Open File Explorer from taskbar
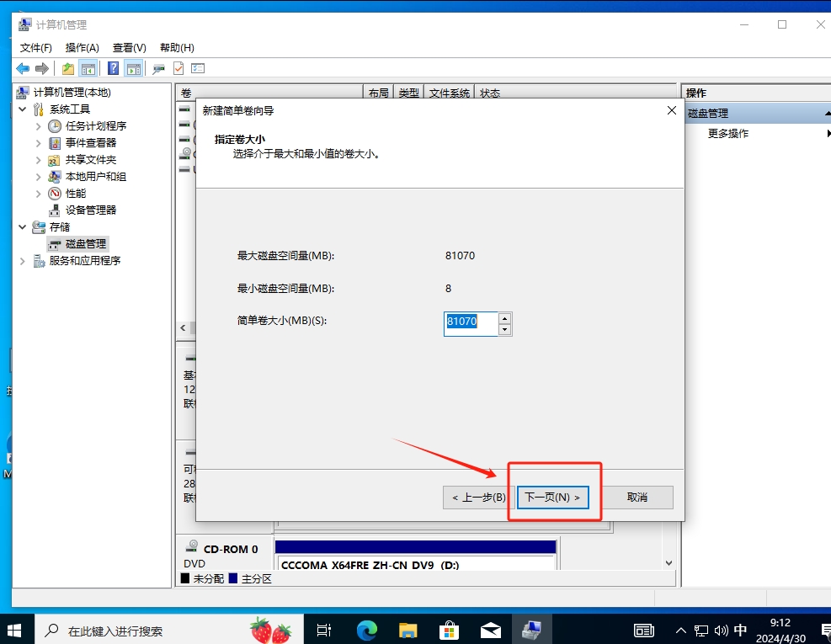The height and width of the screenshot is (644, 831). coord(408,631)
